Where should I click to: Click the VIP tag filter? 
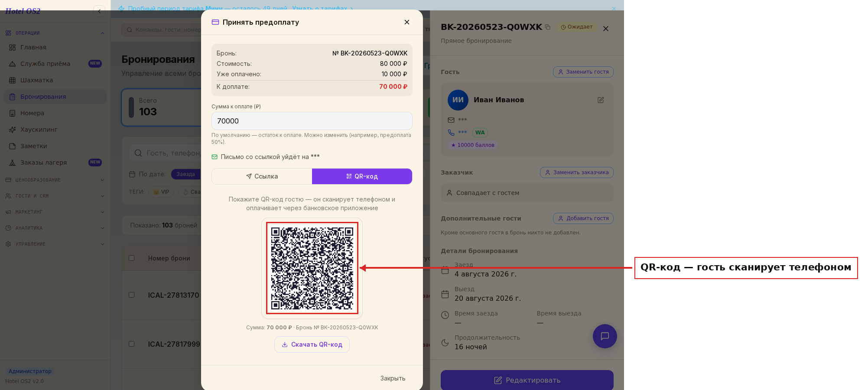point(161,192)
